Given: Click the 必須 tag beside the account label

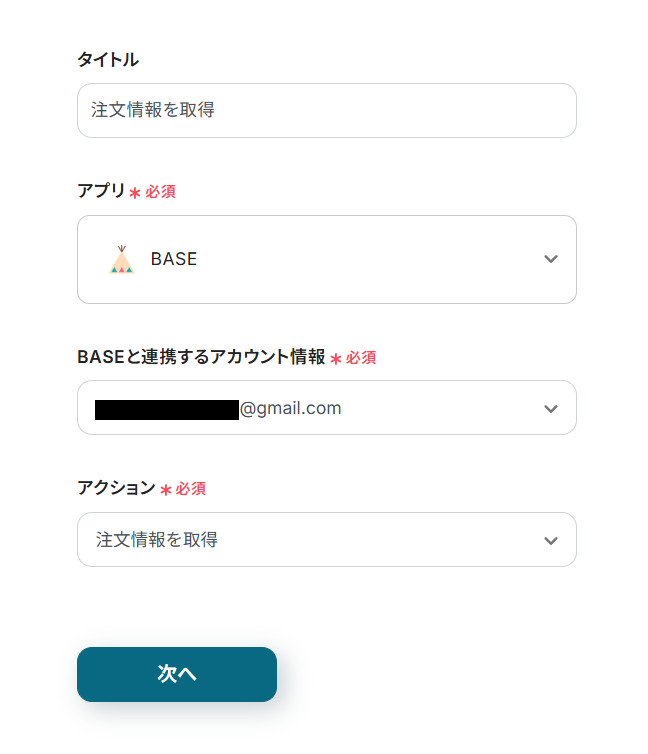Looking at the screenshot, I should click(x=361, y=357).
